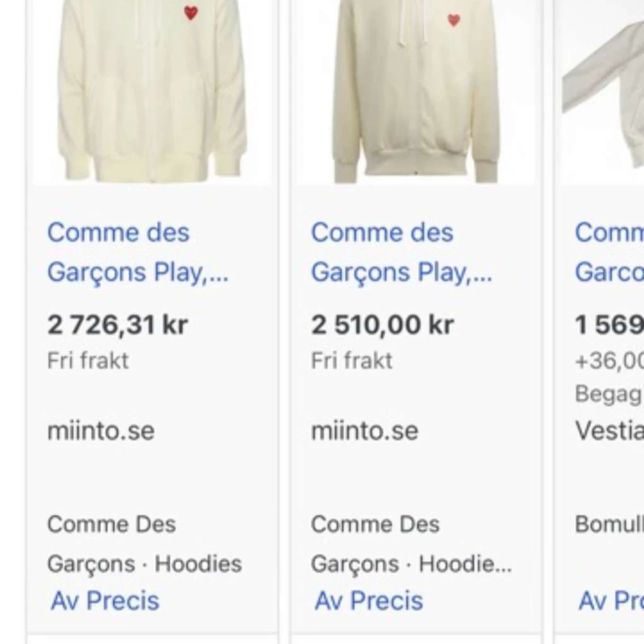Click the third product's 1 569 price
Viewport: 644px width, 644px height.
click(x=609, y=325)
